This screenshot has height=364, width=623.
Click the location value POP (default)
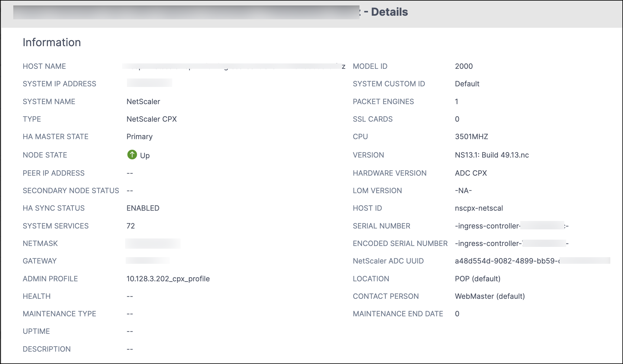(478, 279)
